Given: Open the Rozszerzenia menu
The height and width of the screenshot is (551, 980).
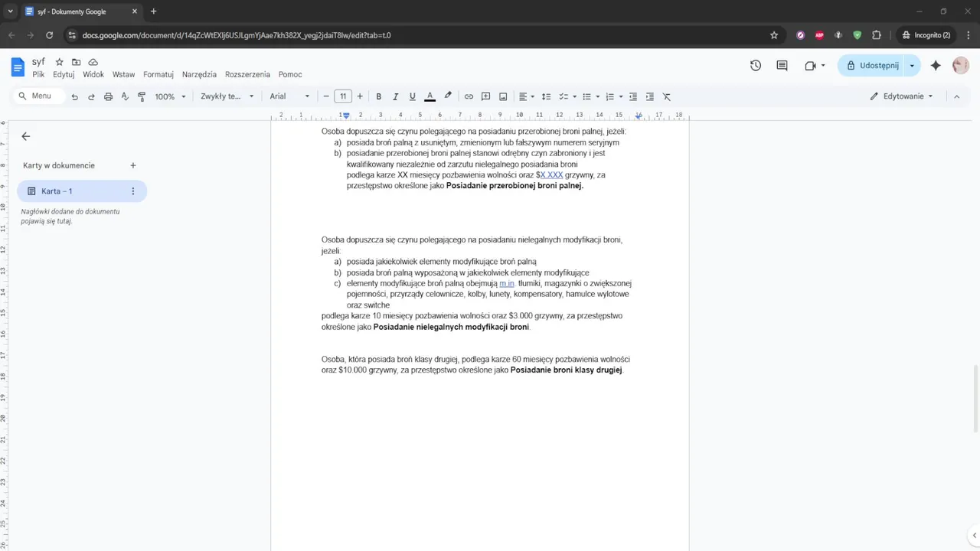Looking at the screenshot, I should click(247, 74).
